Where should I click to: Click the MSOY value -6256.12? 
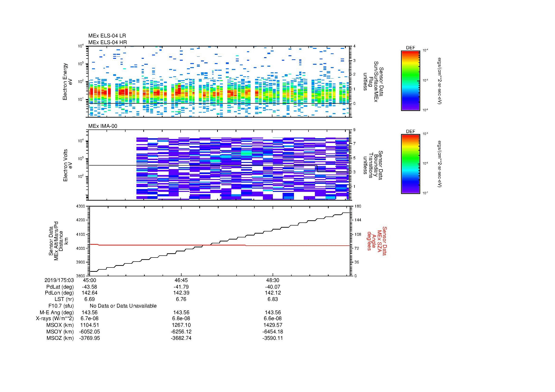181,332
